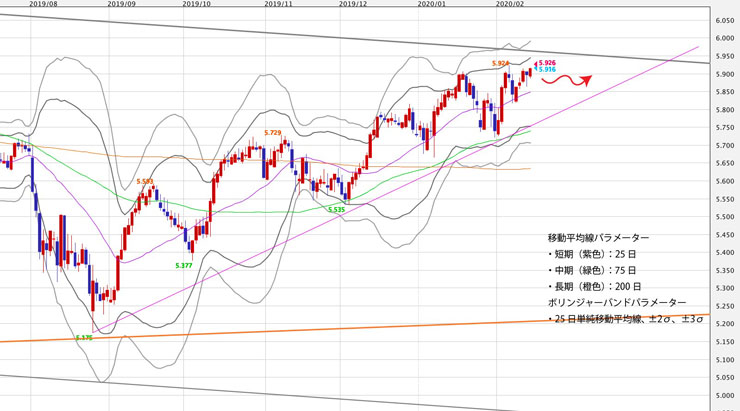Click the 長期（橙色）：200 日 legend line
740x411 pixels.
coord(595,286)
